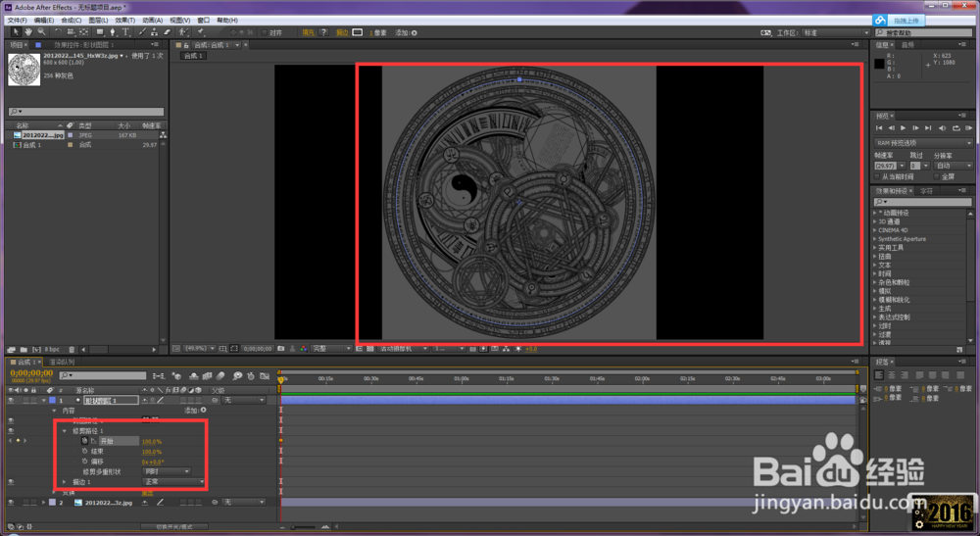This screenshot has width=980, height=536.
Task: Open workspace 标准 dropdown
Action: click(836, 32)
